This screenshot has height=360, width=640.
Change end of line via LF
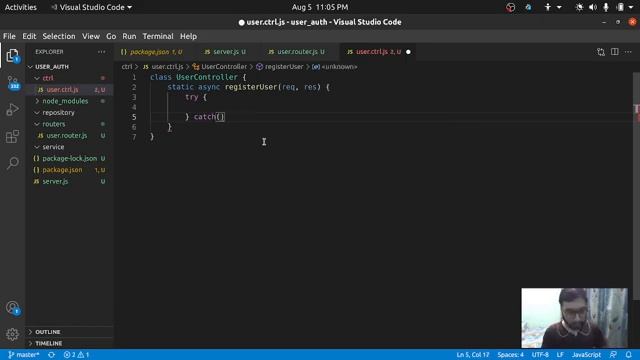point(560,355)
